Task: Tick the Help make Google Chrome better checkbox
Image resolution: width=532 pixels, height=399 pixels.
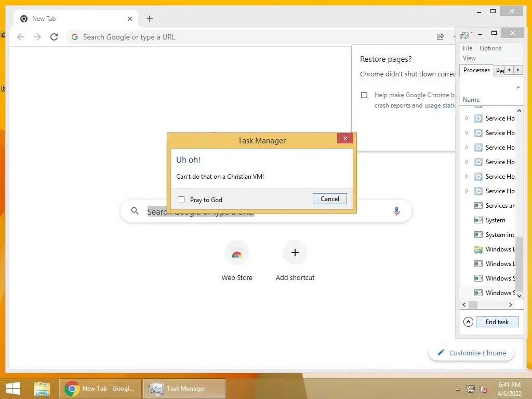Action: [x=364, y=95]
